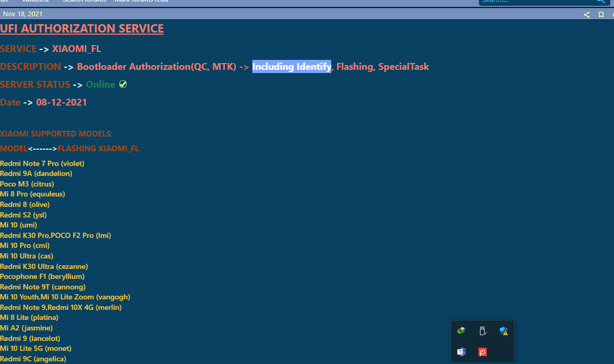
Task: Click the Nov 18, 2021 post date
Action: pyautogui.click(x=23, y=14)
